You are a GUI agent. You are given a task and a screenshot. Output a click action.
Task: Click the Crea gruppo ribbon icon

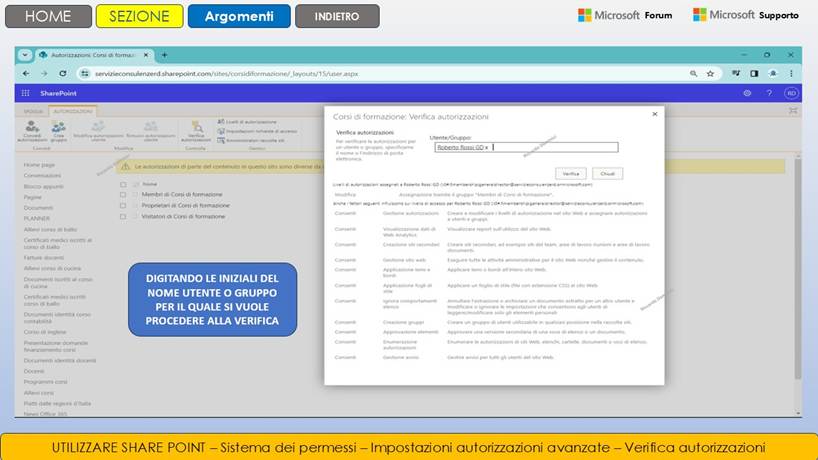pos(58,131)
